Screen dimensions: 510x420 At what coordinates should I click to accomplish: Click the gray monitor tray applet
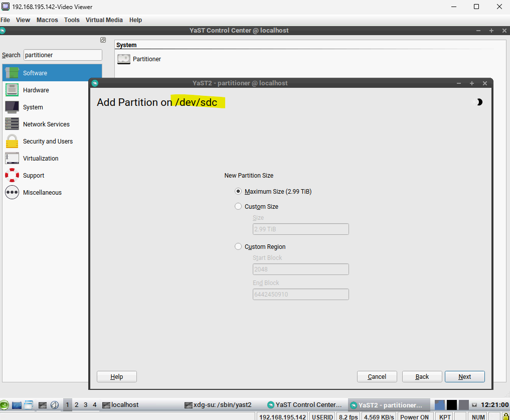[x=464, y=405]
